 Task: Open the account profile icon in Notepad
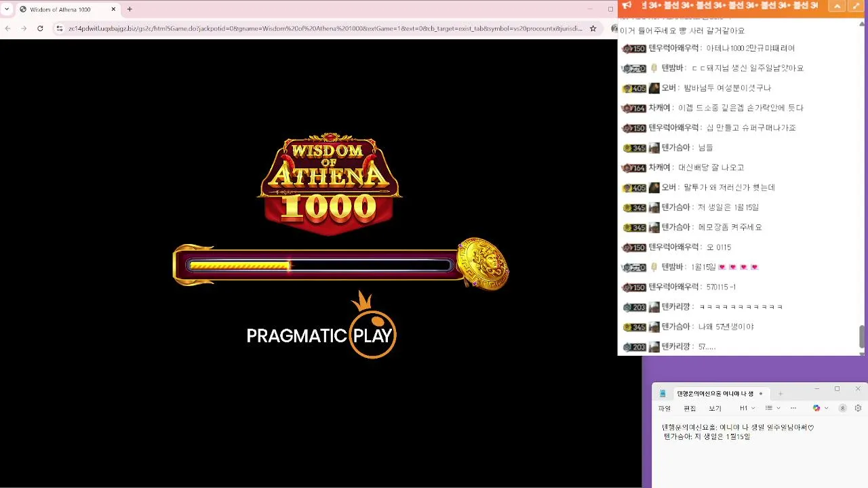coord(843,408)
